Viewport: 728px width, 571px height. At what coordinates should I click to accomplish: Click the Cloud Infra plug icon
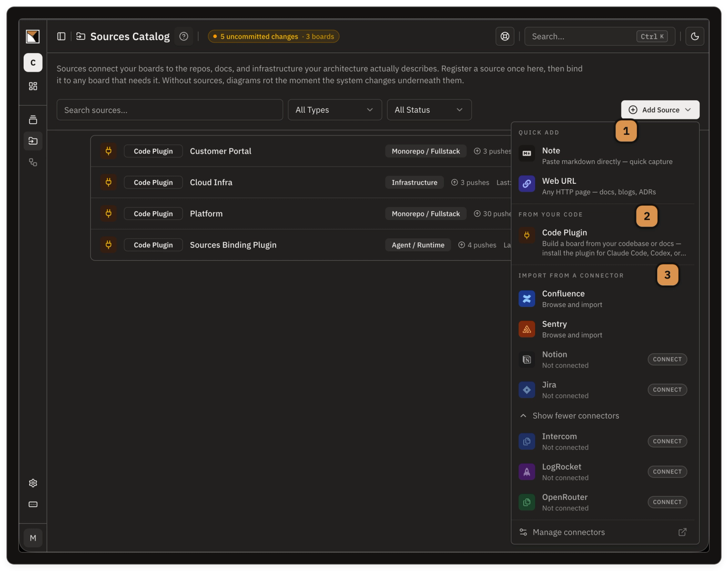[108, 182]
